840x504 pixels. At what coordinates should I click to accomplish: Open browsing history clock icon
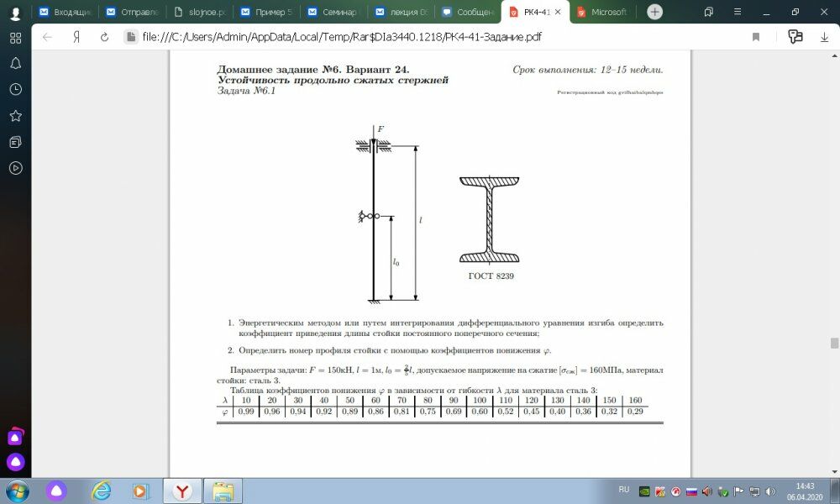tap(15, 89)
